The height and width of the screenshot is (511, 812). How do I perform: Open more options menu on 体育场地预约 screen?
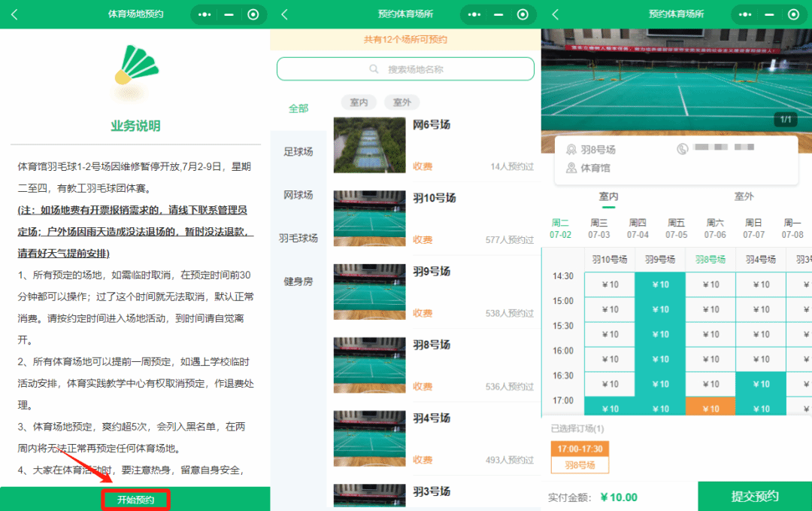tap(205, 14)
